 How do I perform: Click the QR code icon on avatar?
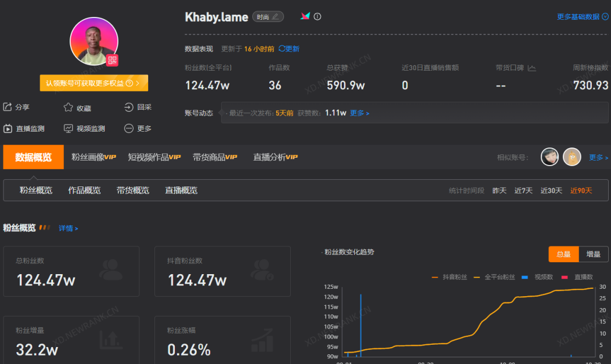click(112, 60)
